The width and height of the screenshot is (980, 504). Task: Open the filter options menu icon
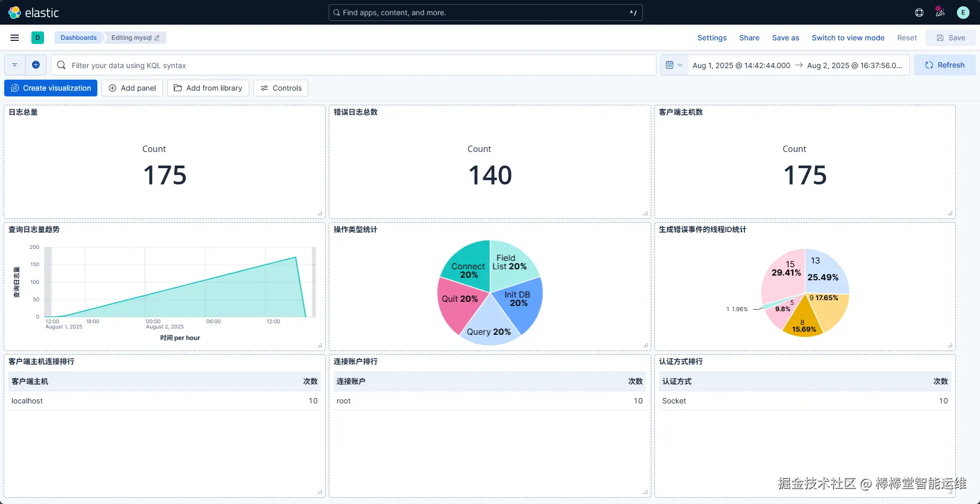click(x=15, y=65)
